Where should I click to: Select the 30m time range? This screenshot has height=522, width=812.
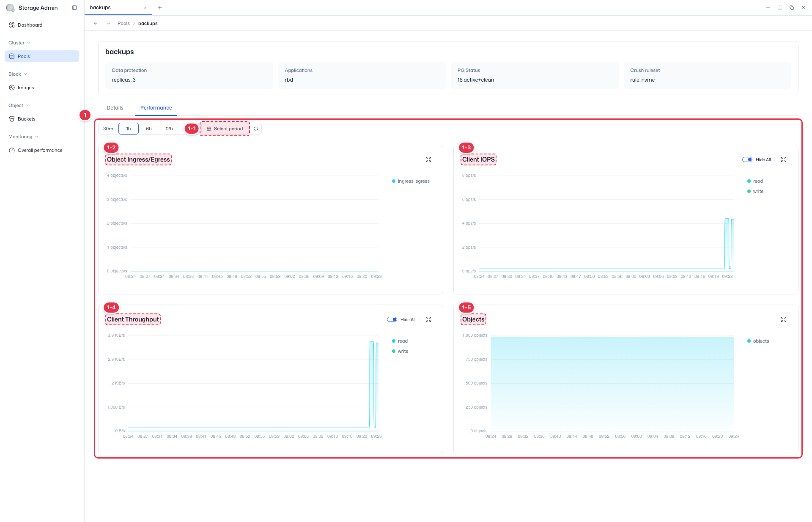[x=108, y=129]
